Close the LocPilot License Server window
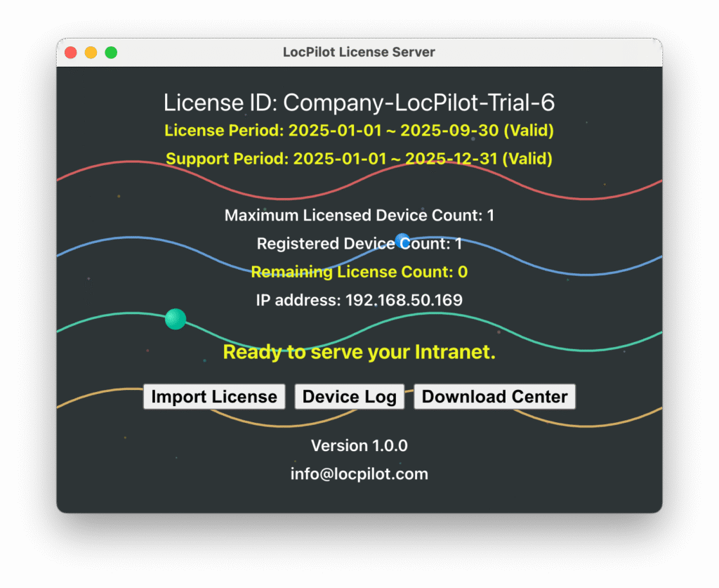The height and width of the screenshot is (588, 719). point(70,53)
